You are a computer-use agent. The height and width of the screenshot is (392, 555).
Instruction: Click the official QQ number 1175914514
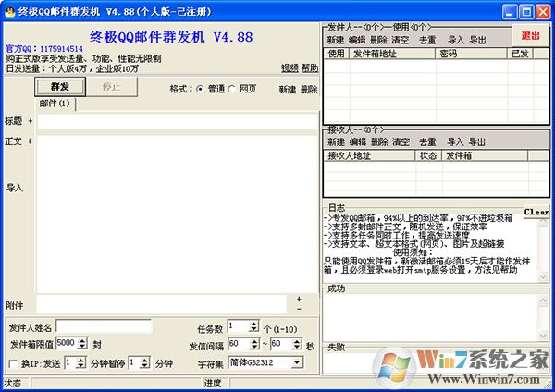coord(61,49)
